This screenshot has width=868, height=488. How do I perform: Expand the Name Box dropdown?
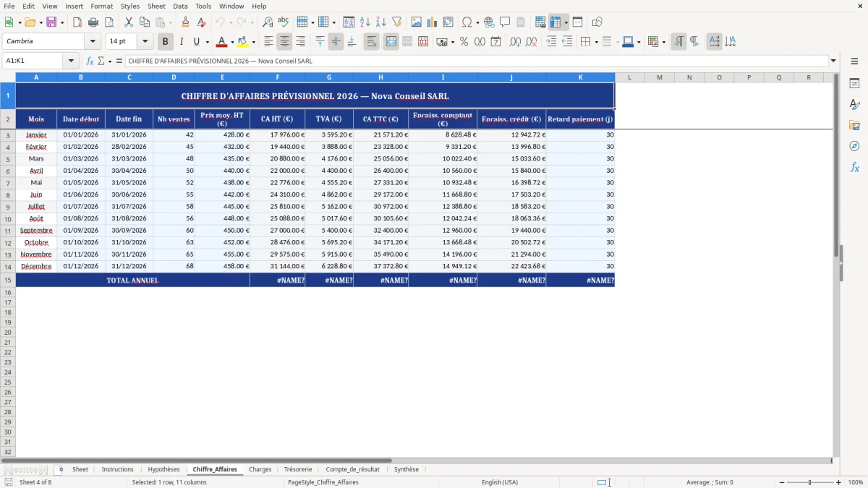click(71, 61)
